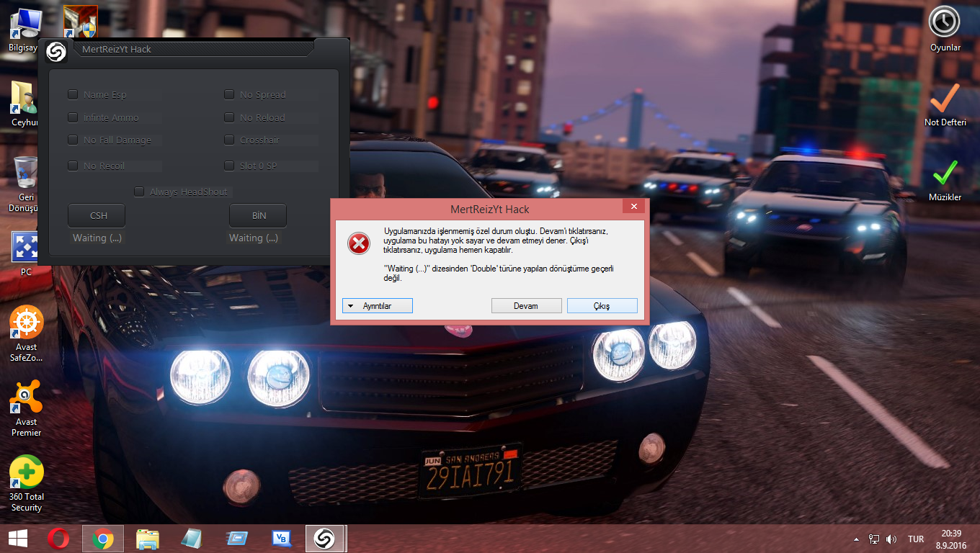Enable the No Recoil checkbox

73,166
